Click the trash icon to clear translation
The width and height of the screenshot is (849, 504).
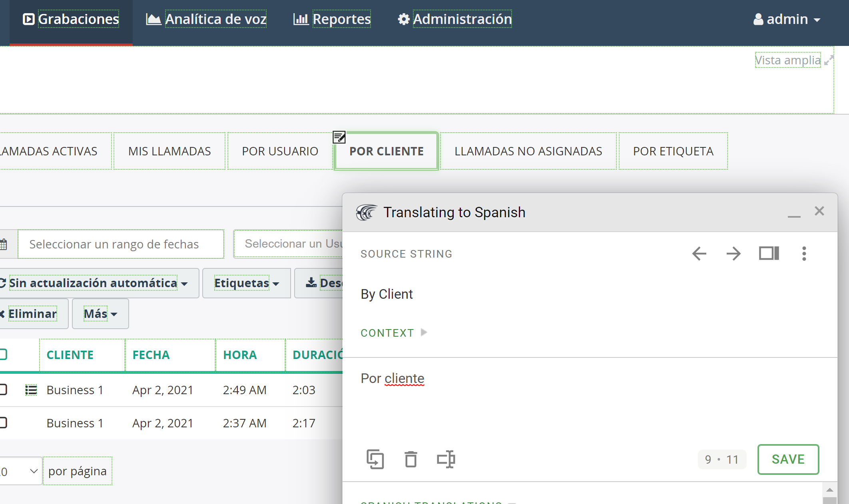(x=411, y=459)
